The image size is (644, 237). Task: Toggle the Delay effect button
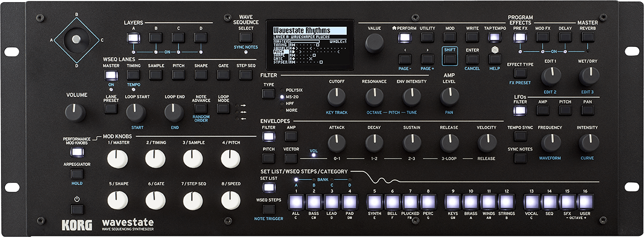coord(565,37)
